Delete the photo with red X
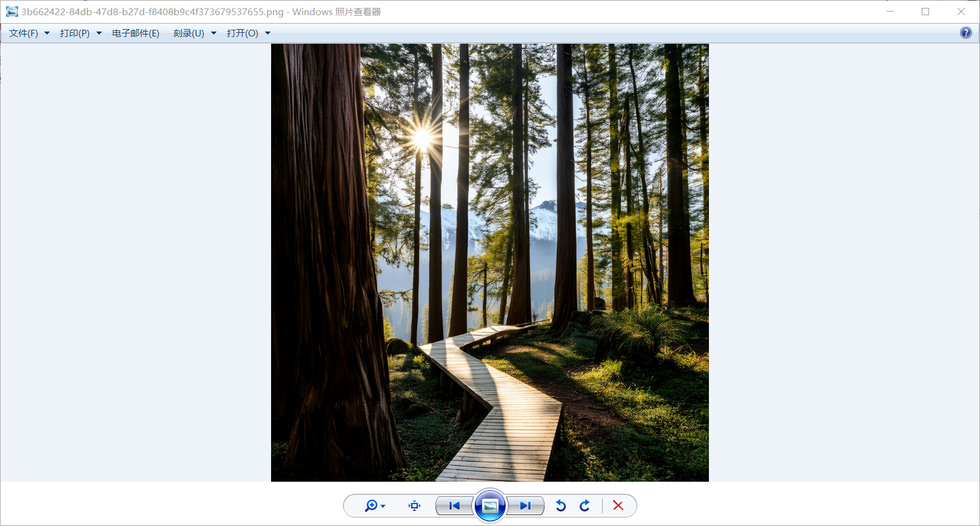 point(618,505)
